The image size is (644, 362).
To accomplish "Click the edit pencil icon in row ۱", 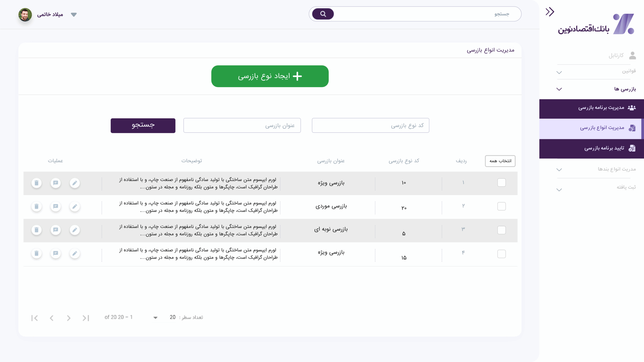I will [75, 183].
